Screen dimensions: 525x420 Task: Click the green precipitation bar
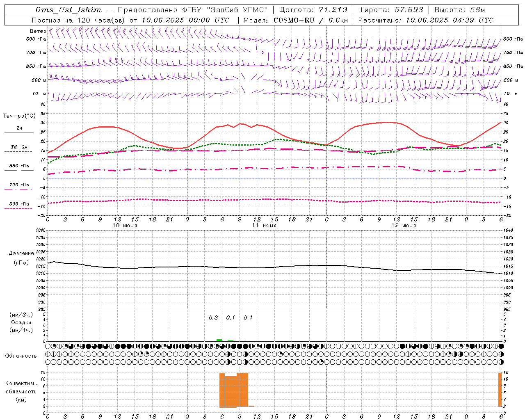point(219,340)
